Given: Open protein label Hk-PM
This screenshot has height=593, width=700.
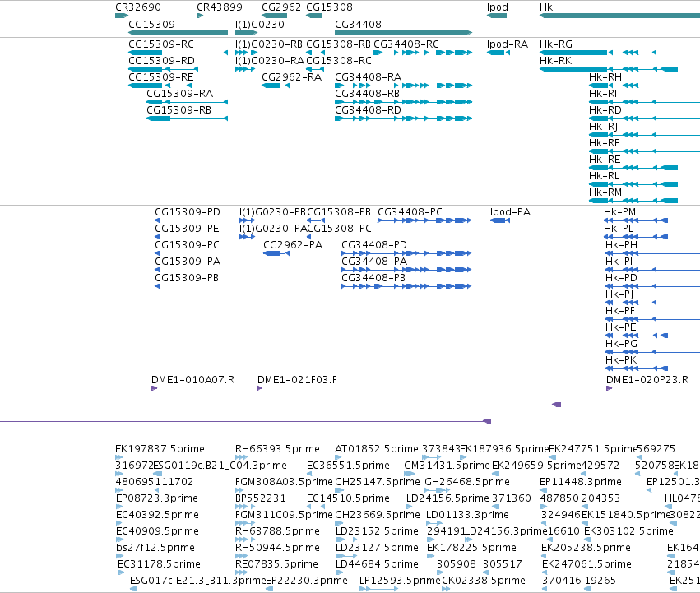Looking at the screenshot, I should pyautogui.click(x=619, y=211).
